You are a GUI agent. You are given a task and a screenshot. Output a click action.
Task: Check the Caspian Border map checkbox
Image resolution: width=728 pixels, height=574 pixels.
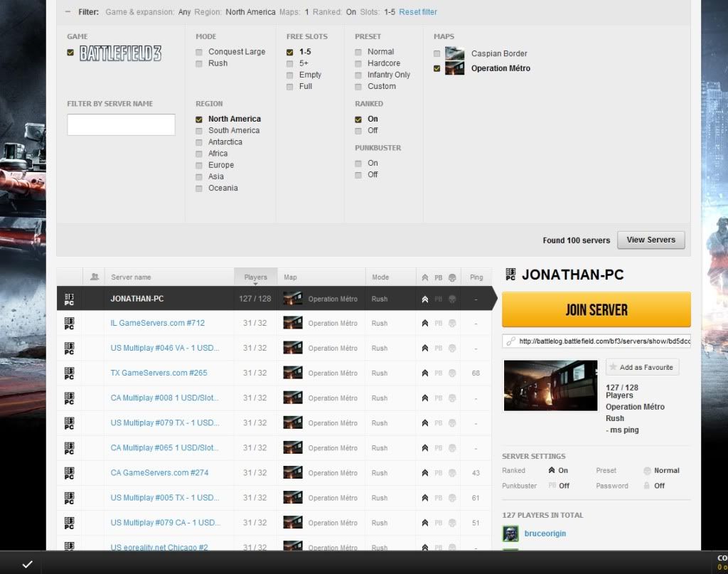pyautogui.click(x=438, y=53)
